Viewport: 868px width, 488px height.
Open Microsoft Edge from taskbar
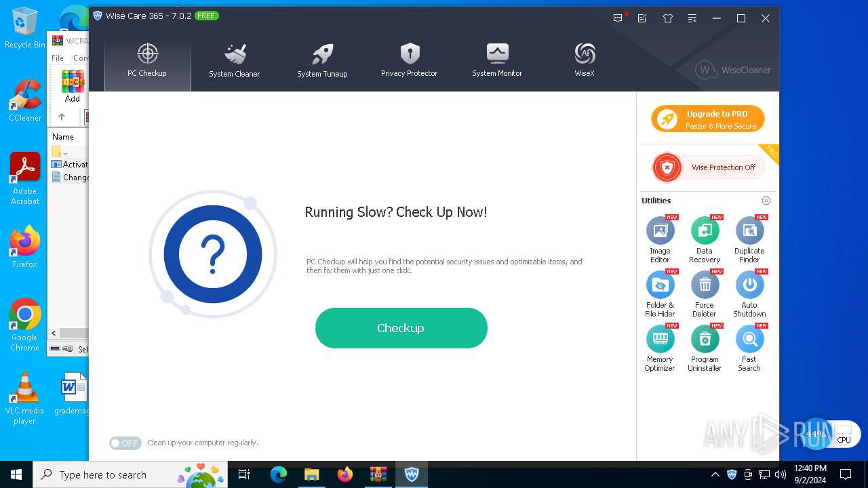(279, 474)
